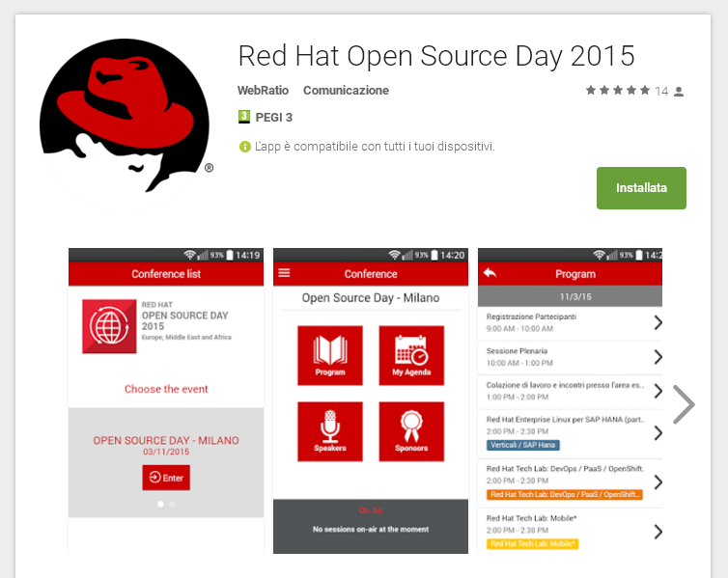The image size is (728, 578).
Task: Click the compatibility info icon
Action: tap(244, 147)
